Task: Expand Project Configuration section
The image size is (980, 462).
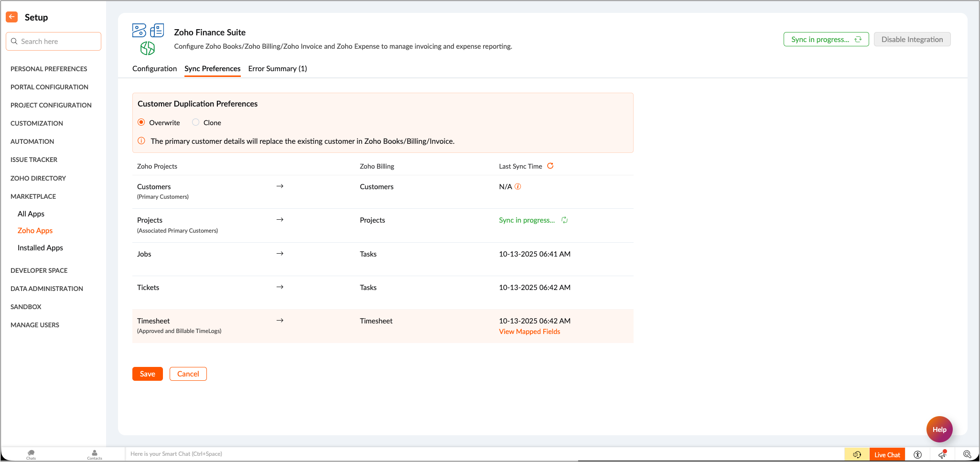Action: (51, 105)
